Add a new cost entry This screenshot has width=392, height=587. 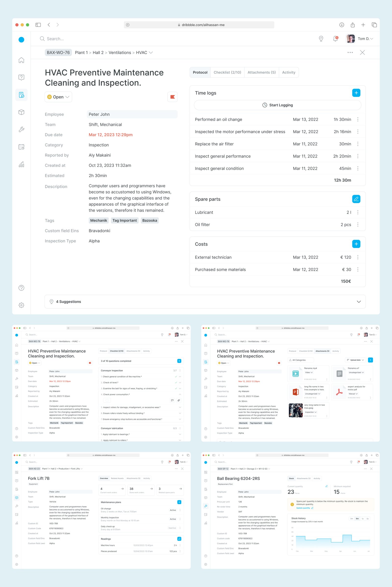pos(356,244)
